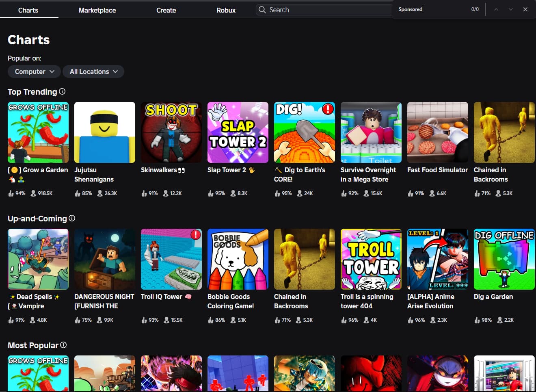The height and width of the screenshot is (392, 536).
Task: Open Survive Overnight in a Mega Store thumbnail
Action: click(371, 132)
